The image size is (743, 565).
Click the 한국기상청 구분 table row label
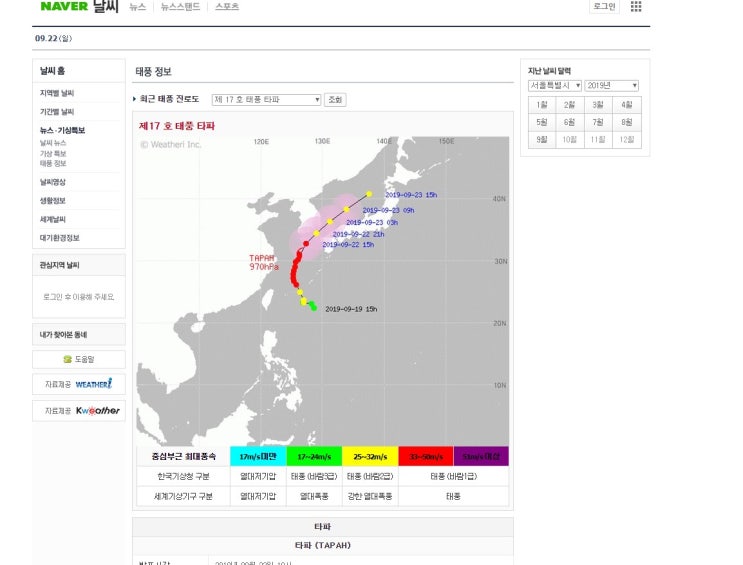[x=183, y=476]
